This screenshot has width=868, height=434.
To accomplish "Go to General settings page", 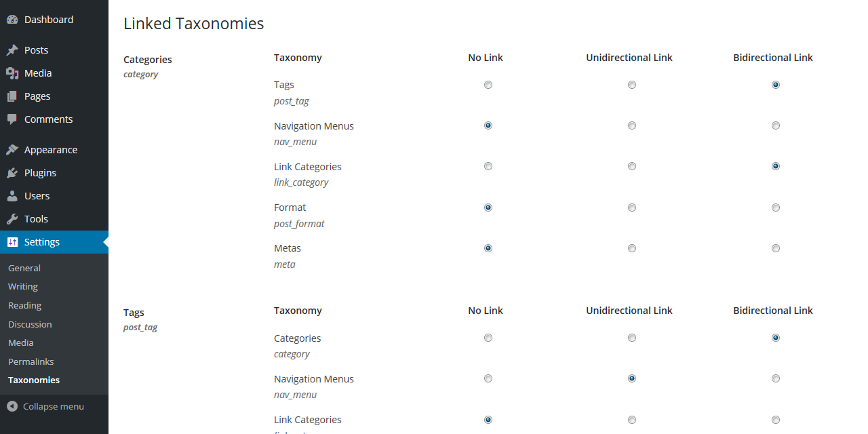I will click(x=24, y=268).
